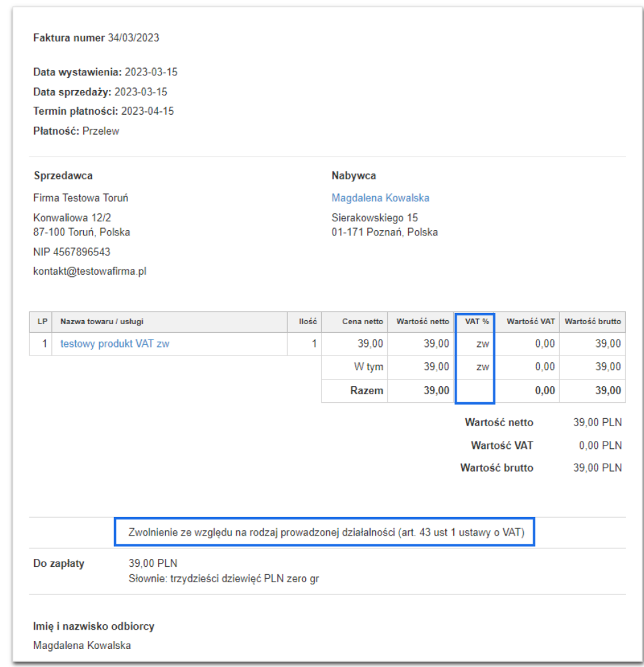Viewport: 644px width, 667px height.
Task: Click the invoice number 34/03/2023
Action: 133,38
